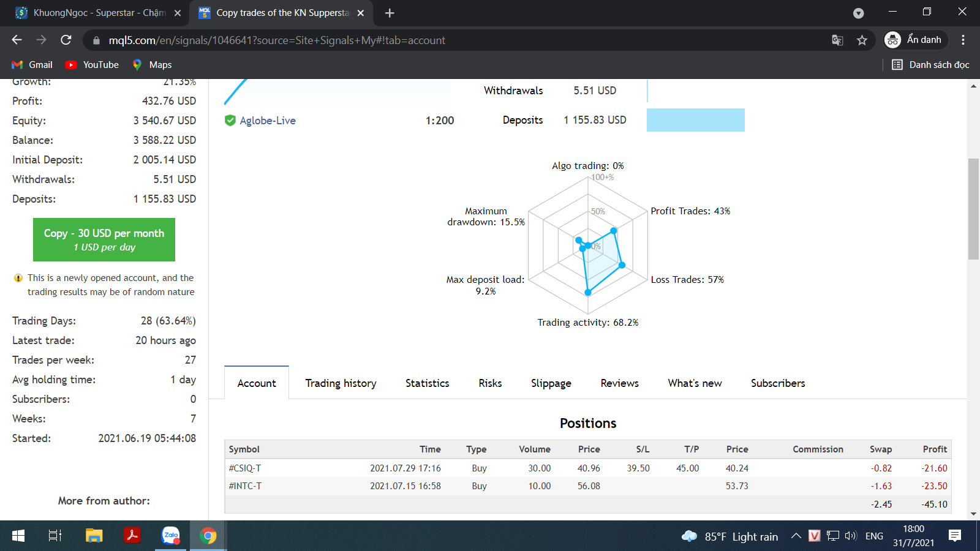This screenshot has height=551, width=980.
Task: Open the Maps bookmark
Action: point(152,65)
